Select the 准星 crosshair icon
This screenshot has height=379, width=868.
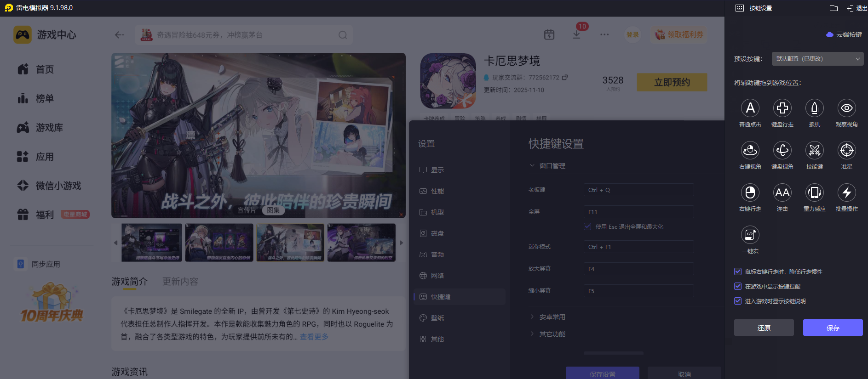[x=846, y=151]
